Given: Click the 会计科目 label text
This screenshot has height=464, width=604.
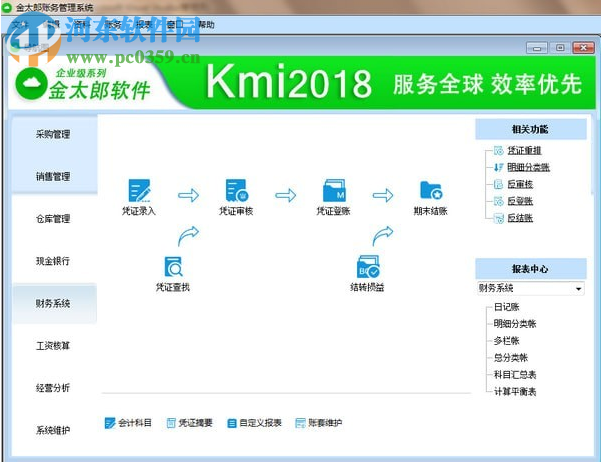Looking at the screenshot, I should tap(135, 423).
